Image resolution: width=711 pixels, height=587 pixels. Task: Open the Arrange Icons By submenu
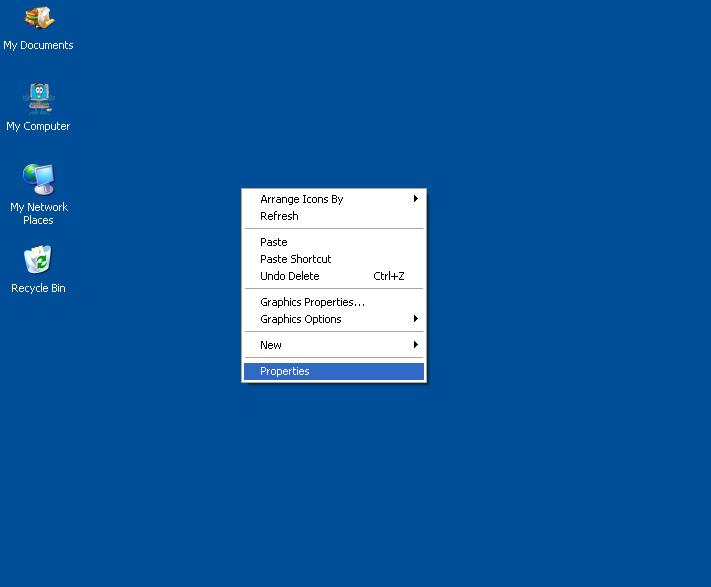pyautogui.click(x=334, y=199)
